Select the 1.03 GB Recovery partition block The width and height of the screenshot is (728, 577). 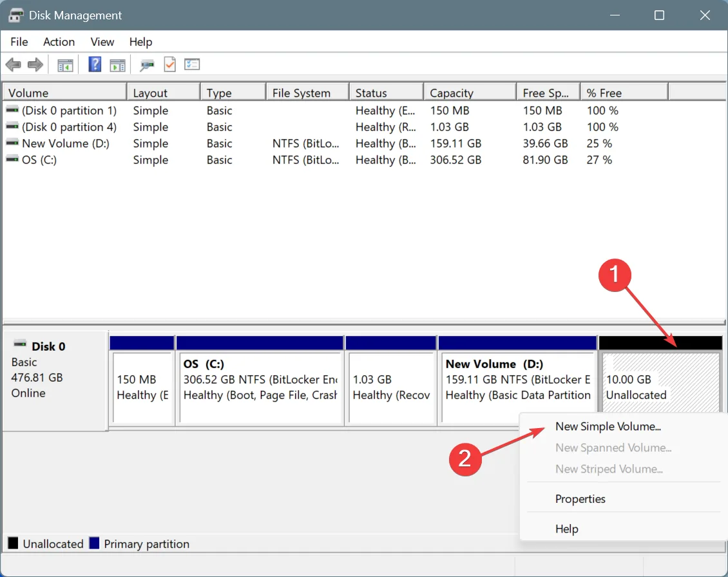(x=391, y=380)
